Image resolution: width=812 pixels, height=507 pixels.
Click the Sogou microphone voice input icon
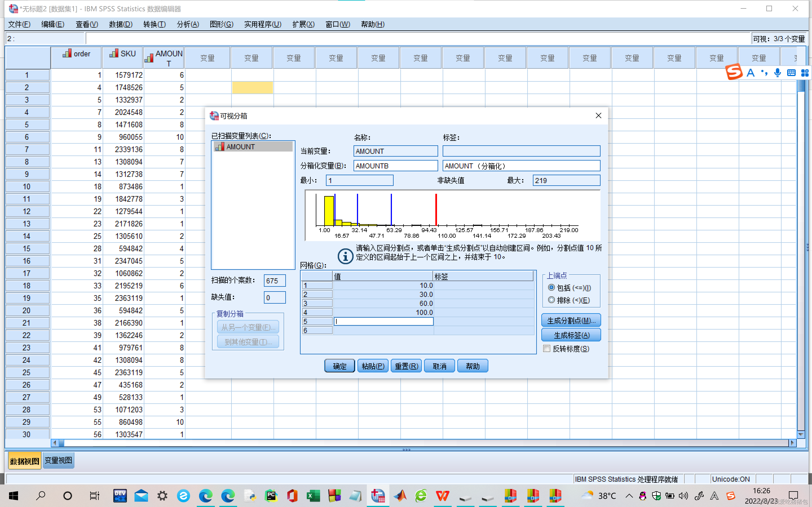tap(777, 72)
